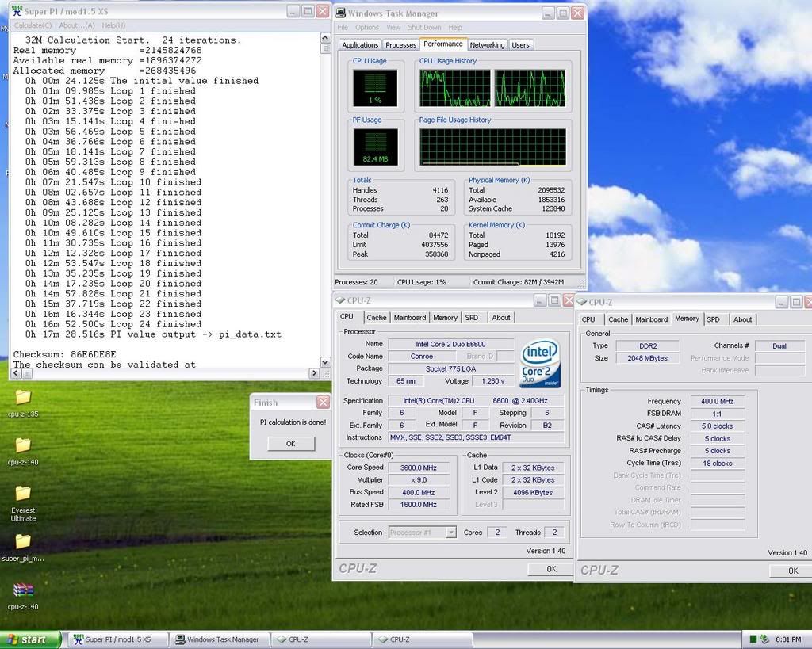Click OK in the CPU-Z Memory window
Image resolution: width=812 pixels, height=649 pixels.
(792, 571)
